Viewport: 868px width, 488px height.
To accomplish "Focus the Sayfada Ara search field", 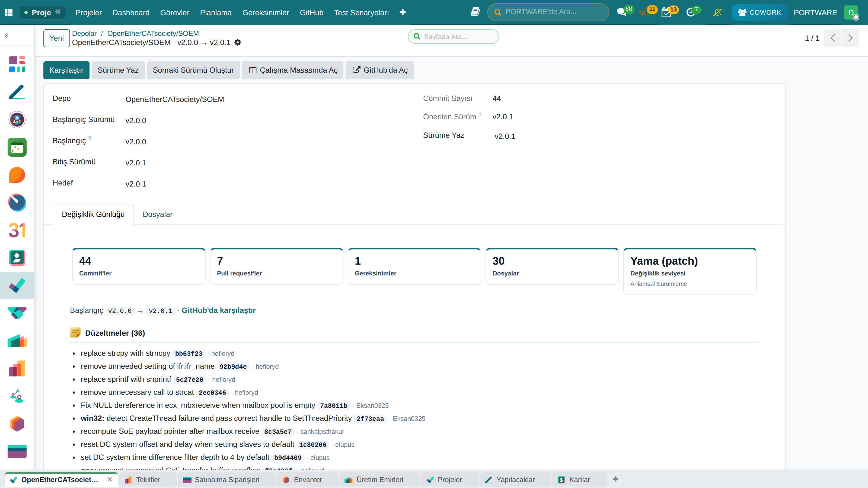I will (x=453, y=36).
